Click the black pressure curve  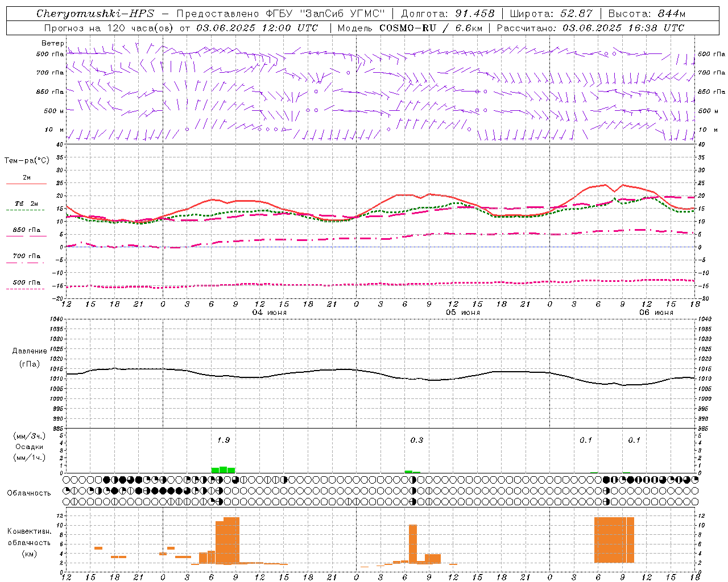pyautogui.click(x=381, y=374)
